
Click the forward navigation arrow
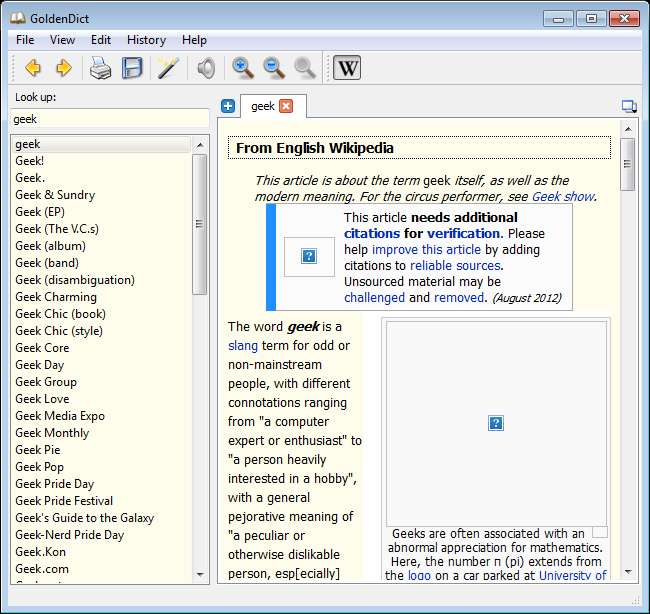(x=63, y=68)
